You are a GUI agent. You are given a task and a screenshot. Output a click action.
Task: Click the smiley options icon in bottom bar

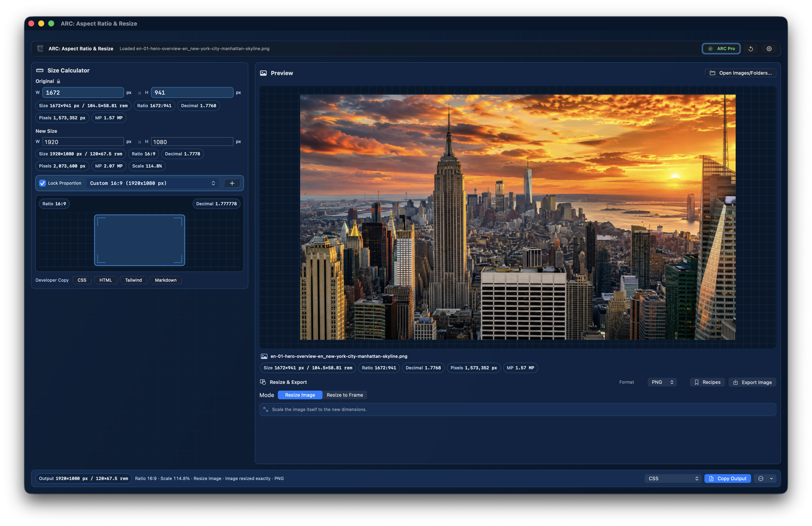click(761, 478)
